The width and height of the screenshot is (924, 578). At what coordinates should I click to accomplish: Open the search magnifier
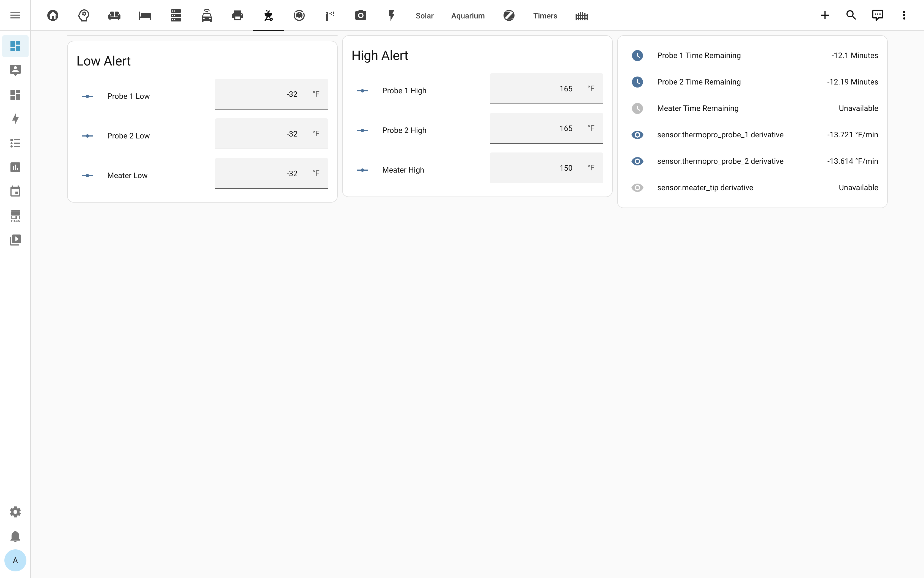coord(851,15)
